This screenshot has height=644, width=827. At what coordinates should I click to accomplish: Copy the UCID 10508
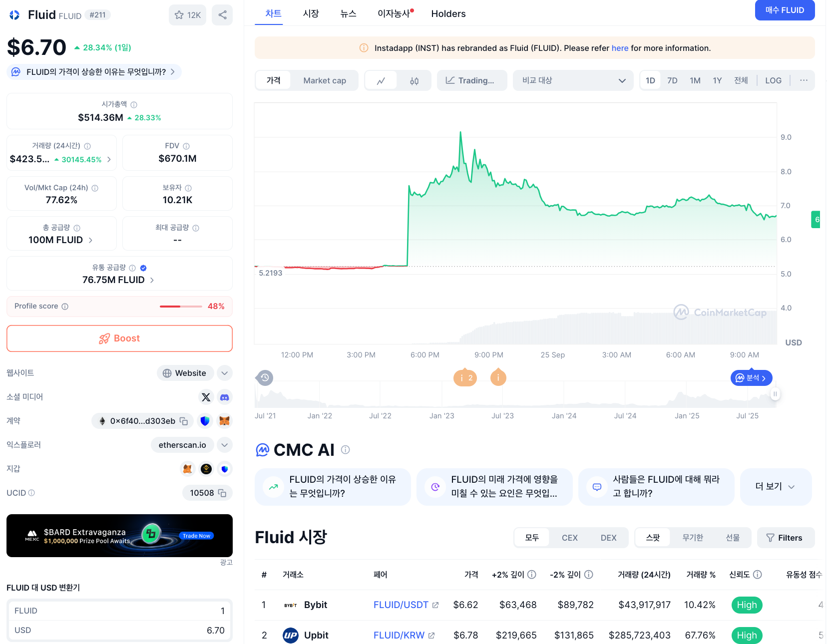click(x=222, y=493)
